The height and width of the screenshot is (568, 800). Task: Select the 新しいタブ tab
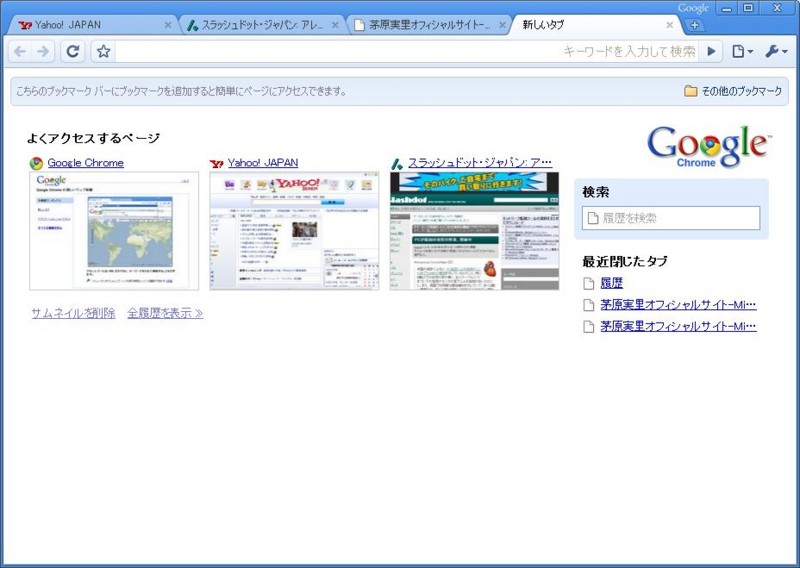pyautogui.click(x=595, y=24)
